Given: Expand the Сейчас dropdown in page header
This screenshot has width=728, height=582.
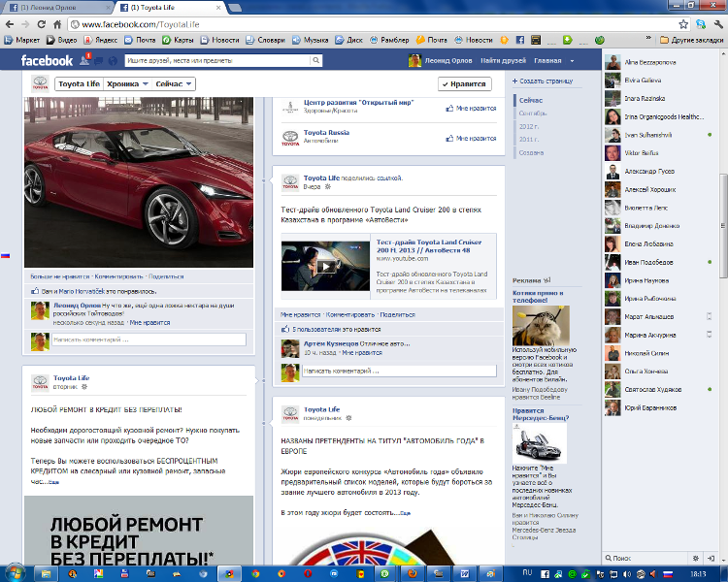Looking at the screenshot, I should [x=176, y=84].
